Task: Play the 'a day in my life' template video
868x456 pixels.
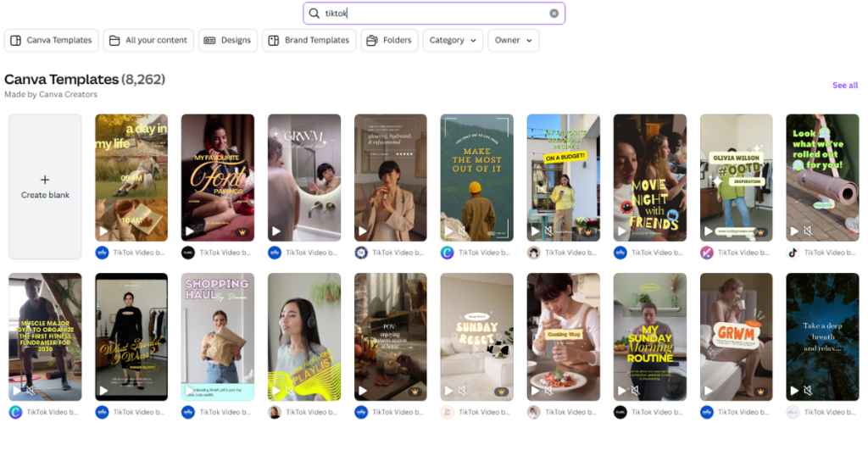Action: tap(103, 231)
